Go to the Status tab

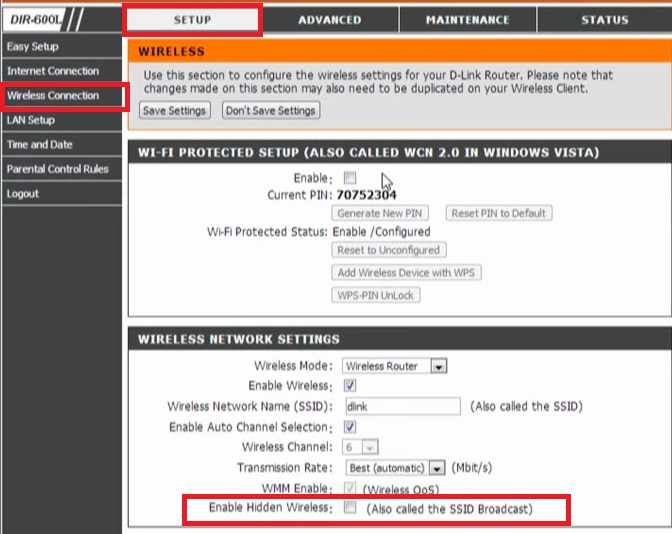coord(604,20)
